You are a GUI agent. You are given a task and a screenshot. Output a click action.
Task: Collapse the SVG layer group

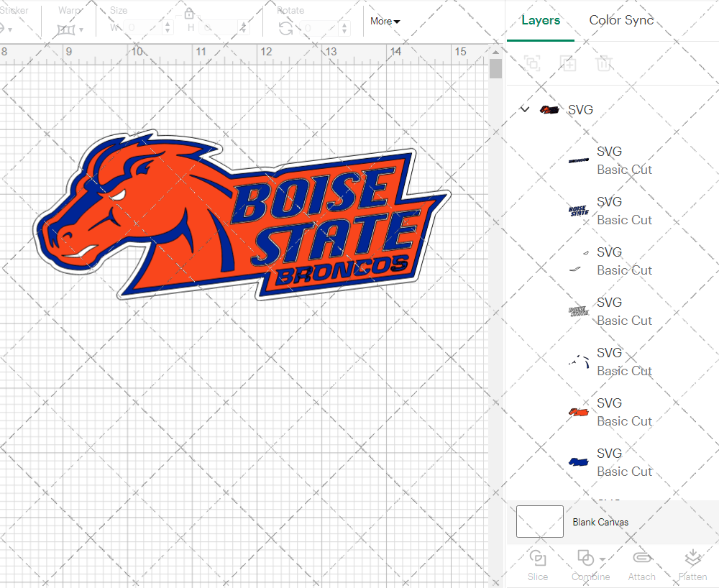pos(524,109)
